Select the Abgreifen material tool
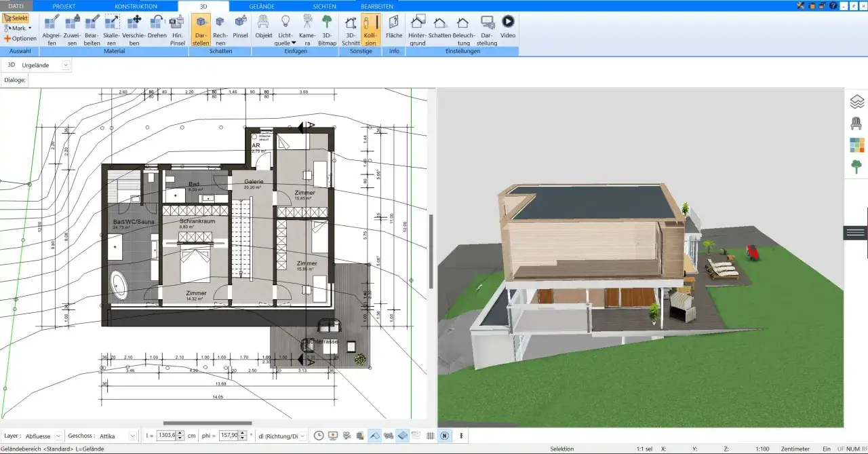This screenshot has width=868, height=454. [x=52, y=30]
